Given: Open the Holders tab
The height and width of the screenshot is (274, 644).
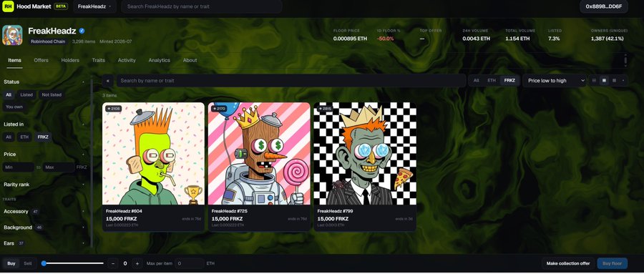Looking at the screenshot, I should [70, 60].
